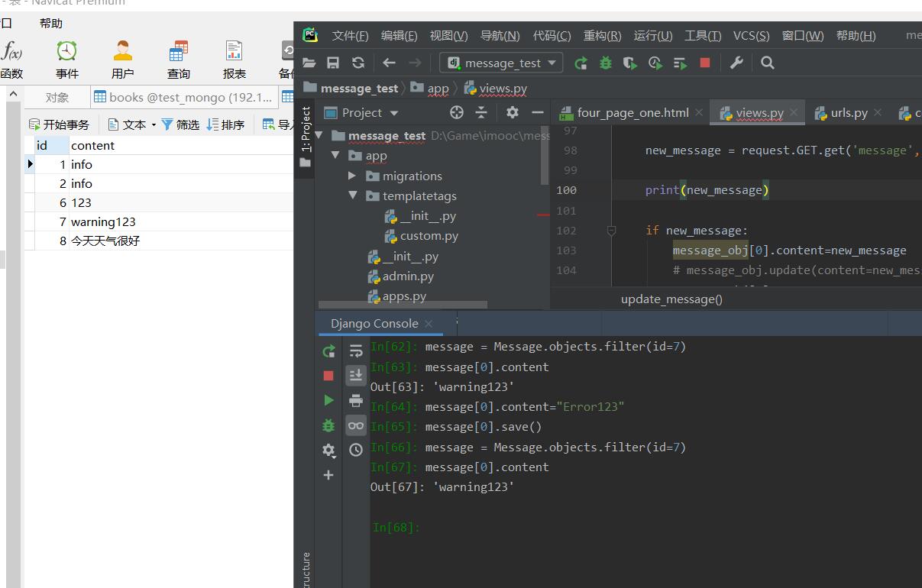
Task: Switch to the urls.py editor tab
Action: (x=848, y=113)
